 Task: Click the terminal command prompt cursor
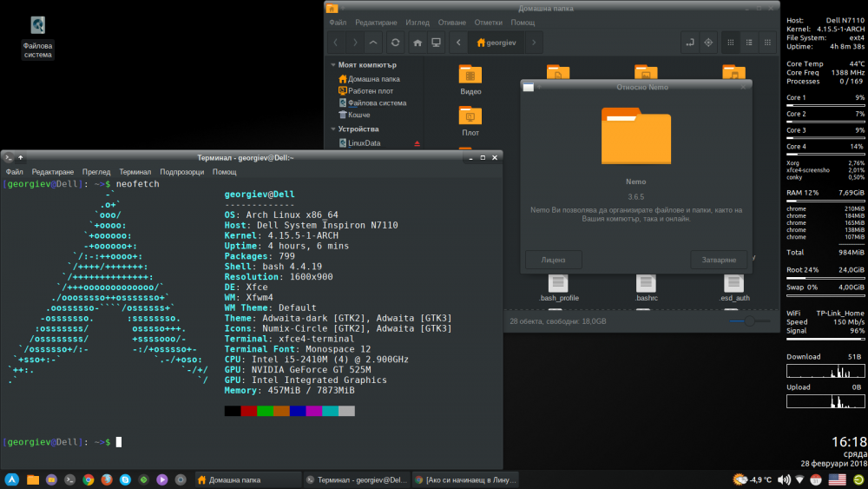(118, 442)
